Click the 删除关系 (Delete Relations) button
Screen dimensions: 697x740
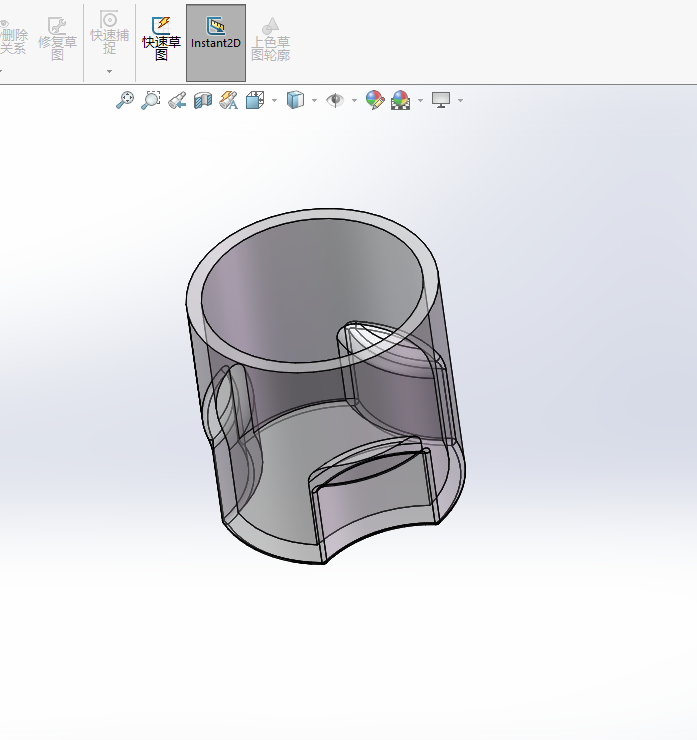(13, 36)
